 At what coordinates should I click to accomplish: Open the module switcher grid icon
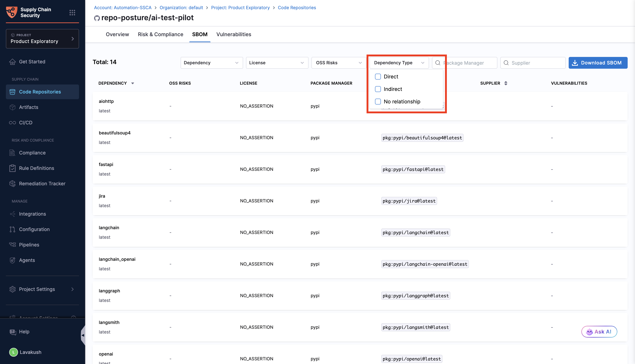click(72, 12)
